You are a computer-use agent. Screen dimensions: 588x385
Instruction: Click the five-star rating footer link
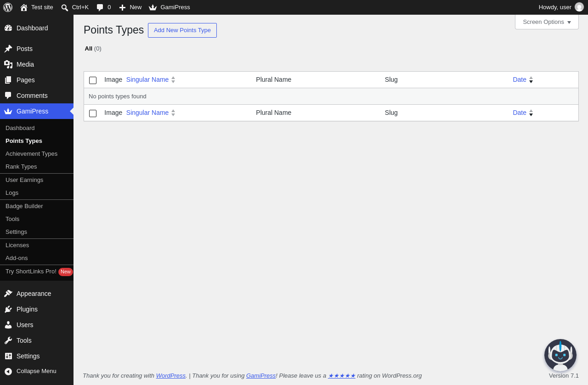(x=342, y=375)
